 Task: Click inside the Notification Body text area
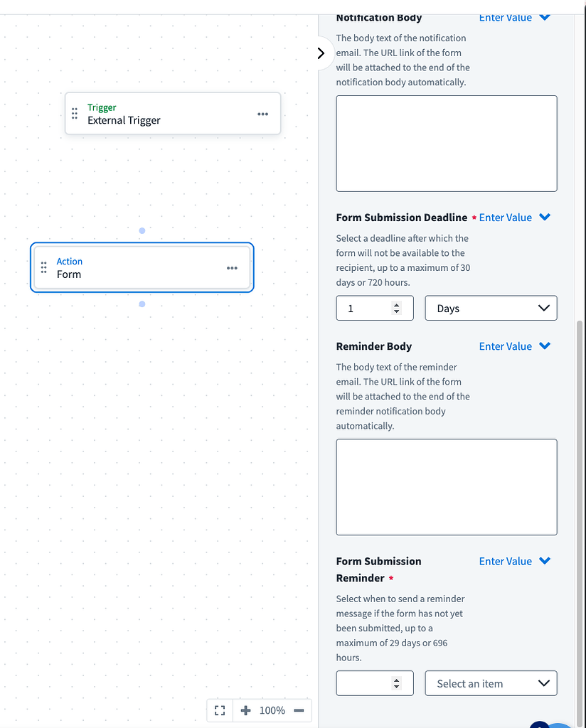pos(447,142)
